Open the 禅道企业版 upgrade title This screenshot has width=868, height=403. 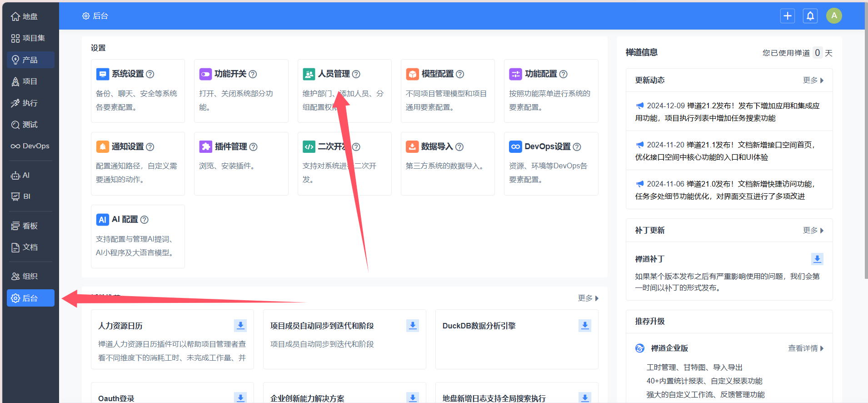tap(669, 348)
